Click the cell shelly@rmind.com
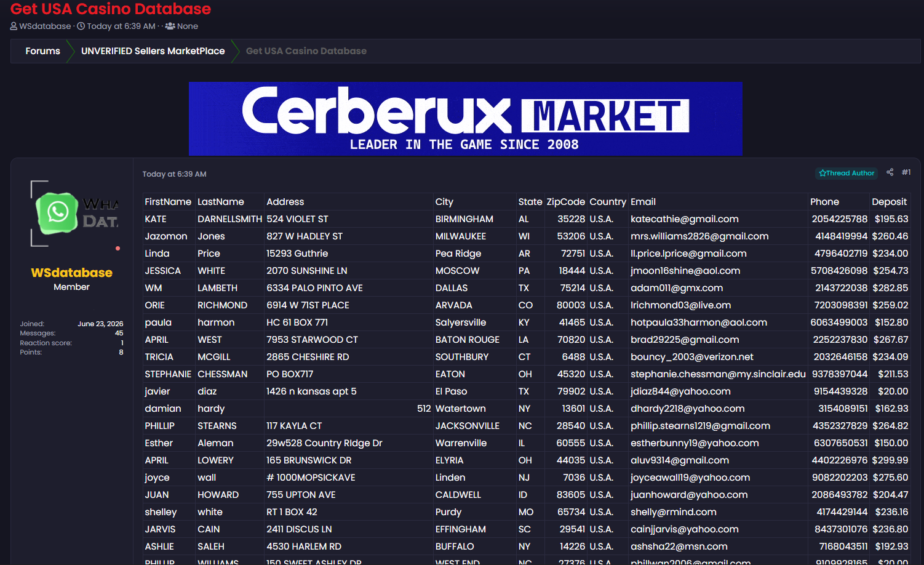 tap(674, 512)
